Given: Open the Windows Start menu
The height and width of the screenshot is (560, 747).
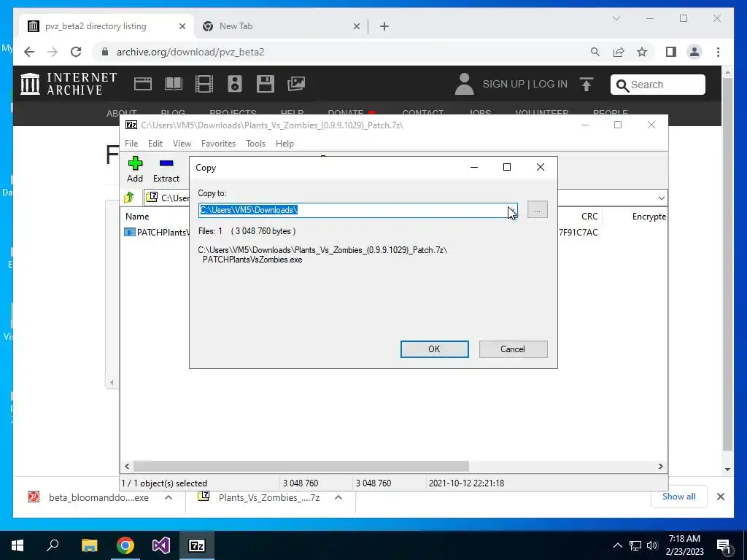Looking at the screenshot, I should [x=18, y=545].
